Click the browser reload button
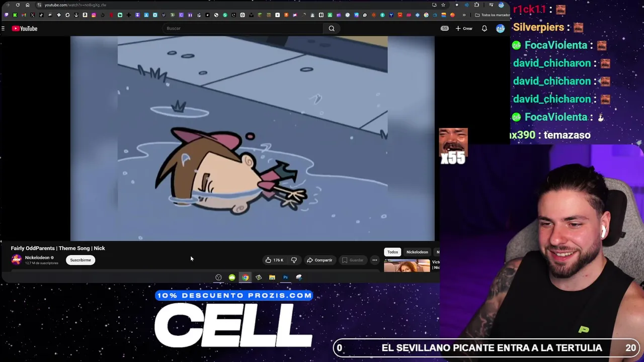The height and width of the screenshot is (362, 644). coord(18,5)
